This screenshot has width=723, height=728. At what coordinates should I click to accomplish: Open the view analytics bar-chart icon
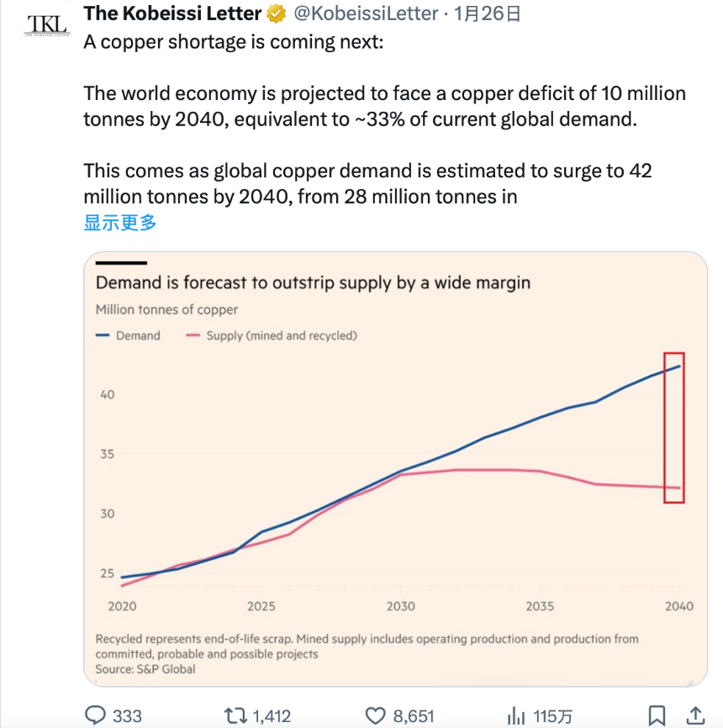point(515,715)
